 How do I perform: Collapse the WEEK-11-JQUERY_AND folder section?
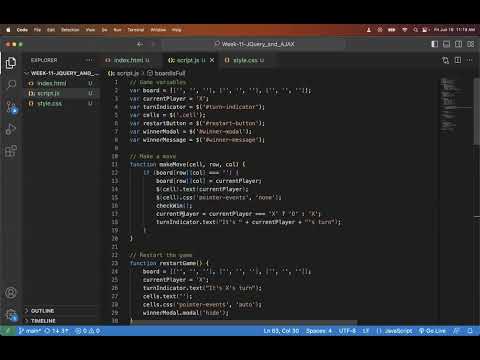tap(62, 73)
